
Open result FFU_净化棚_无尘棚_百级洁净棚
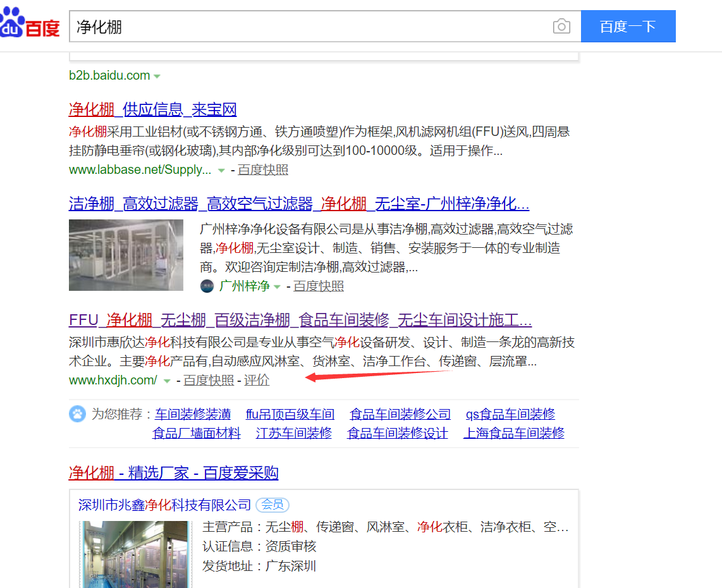point(300,319)
